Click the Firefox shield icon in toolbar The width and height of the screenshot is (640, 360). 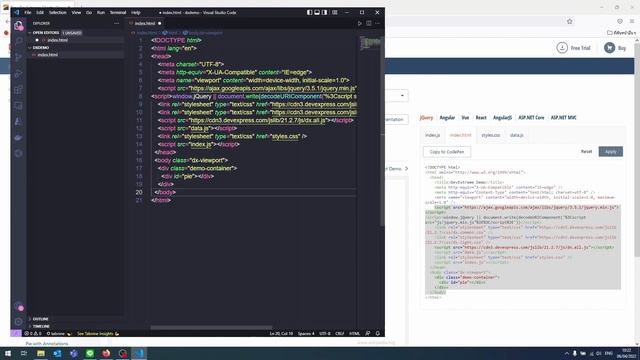click(x=620, y=21)
